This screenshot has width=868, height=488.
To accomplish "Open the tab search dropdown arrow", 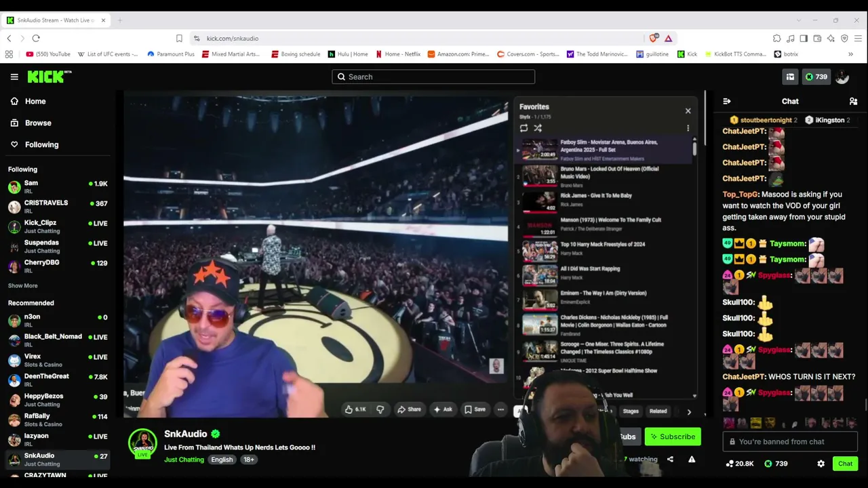I will click(x=799, y=20).
